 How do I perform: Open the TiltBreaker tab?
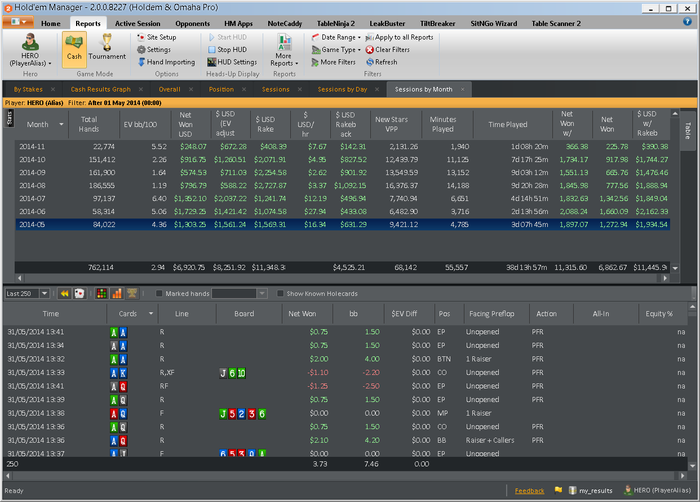tap(437, 23)
